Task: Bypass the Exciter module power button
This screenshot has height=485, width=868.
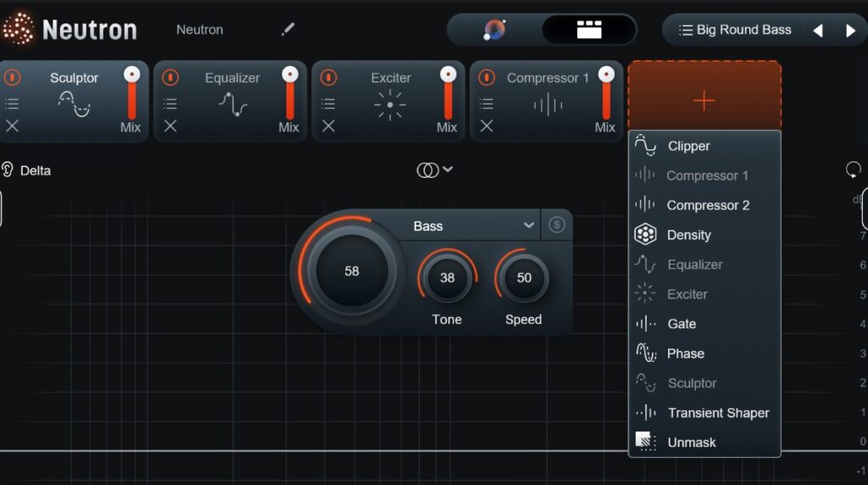Action: tap(328, 78)
